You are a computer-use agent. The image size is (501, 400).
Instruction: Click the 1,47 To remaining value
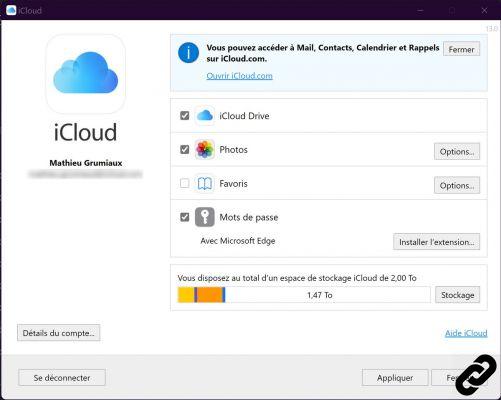click(320, 295)
